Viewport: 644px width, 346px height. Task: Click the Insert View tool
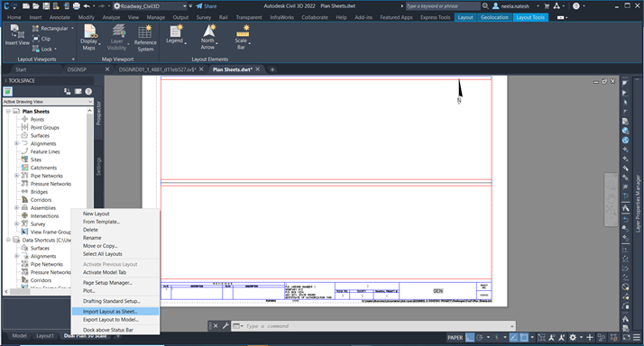pyautogui.click(x=17, y=35)
